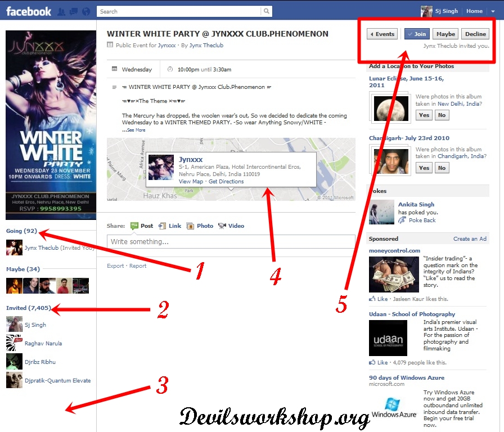The width and height of the screenshot is (504, 432).
Task: Open Going (92) guest list
Action: click(21, 231)
